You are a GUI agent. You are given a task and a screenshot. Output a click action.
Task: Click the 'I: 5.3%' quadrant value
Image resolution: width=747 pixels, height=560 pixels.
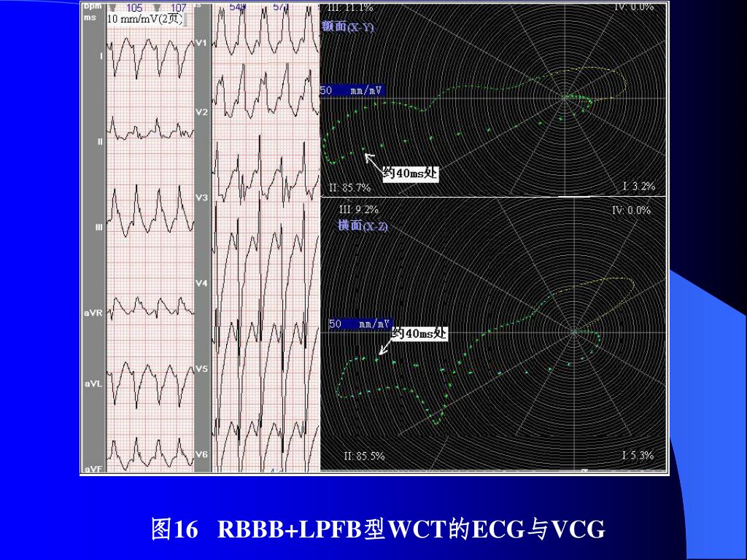pyautogui.click(x=638, y=456)
